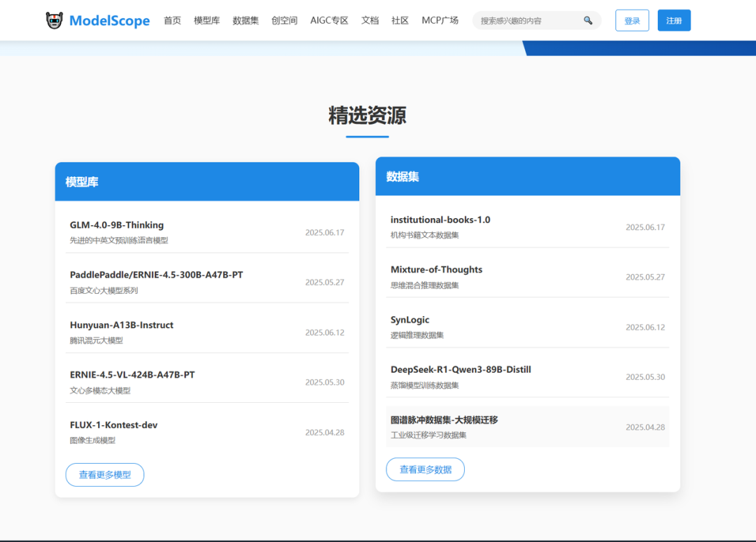Click the 模型库 card header

tap(206, 182)
